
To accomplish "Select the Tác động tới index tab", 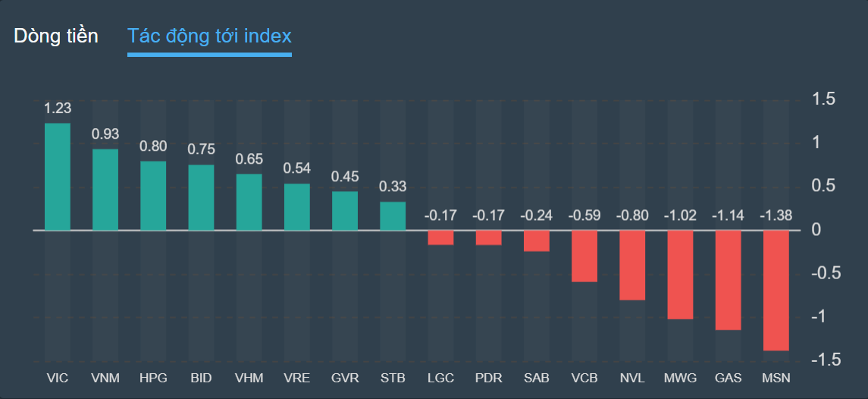I will click(209, 36).
